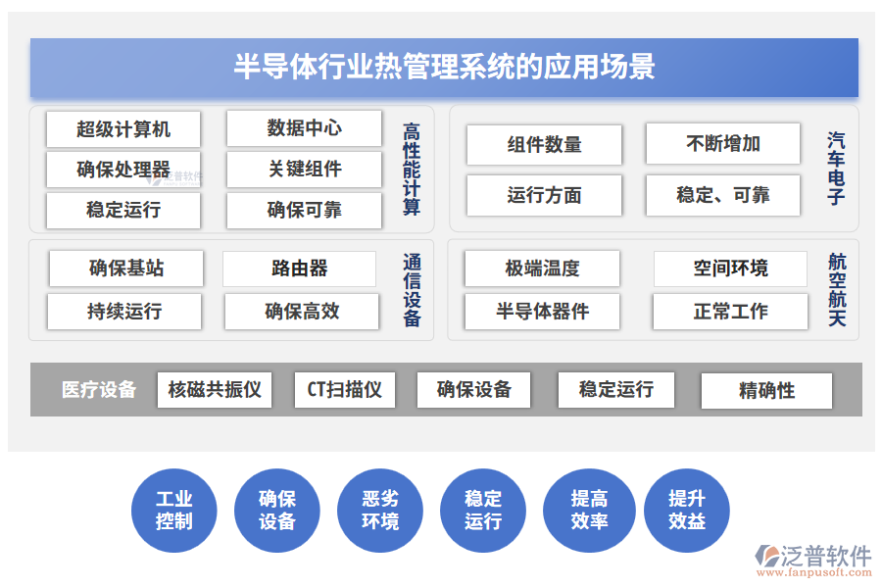Screen dimensions: 882x588
Task: Click the title banner 半导体行业热管理系统的应用场景
Action: coord(445,67)
